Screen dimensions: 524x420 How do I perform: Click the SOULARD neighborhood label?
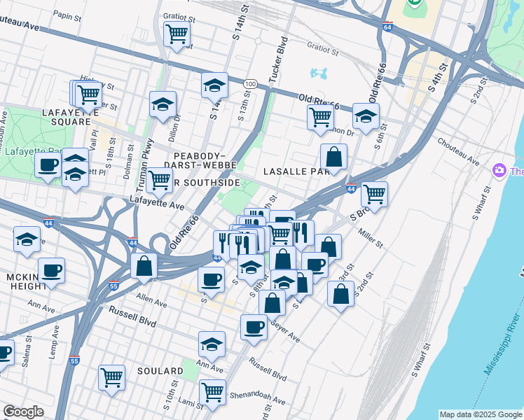click(160, 371)
